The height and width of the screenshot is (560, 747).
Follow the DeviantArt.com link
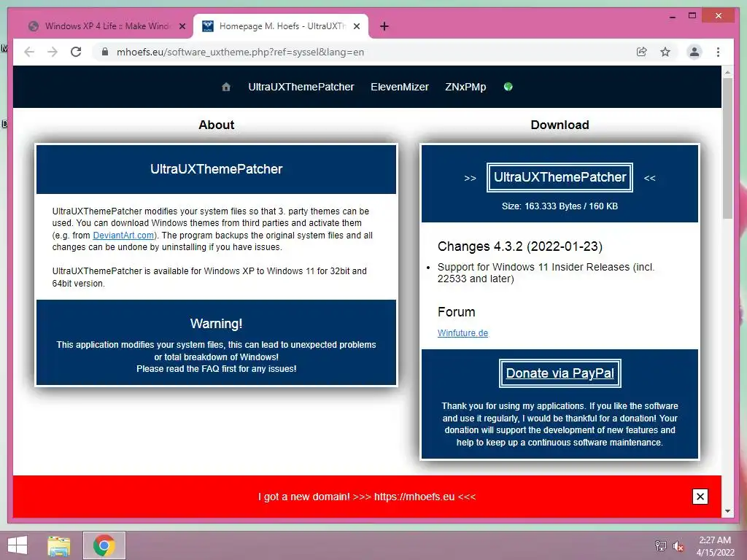pyautogui.click(x=123, y=236)
